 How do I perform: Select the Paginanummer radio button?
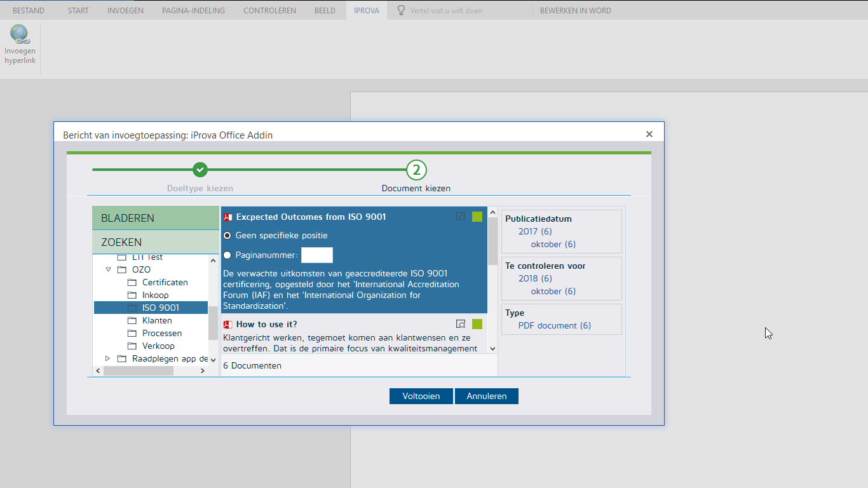click(x=227, y=255)
